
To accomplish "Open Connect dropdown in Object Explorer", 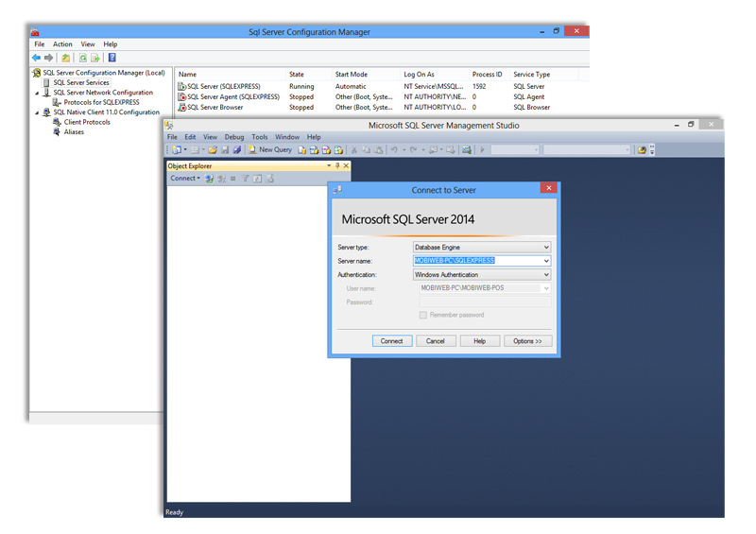I will pyautogui.click(x=184, y=179).
